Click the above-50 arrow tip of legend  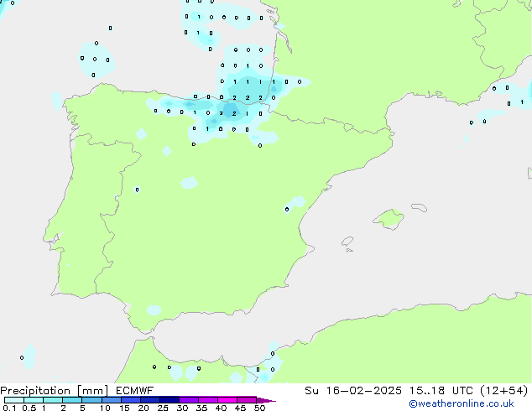click(266, 400)
